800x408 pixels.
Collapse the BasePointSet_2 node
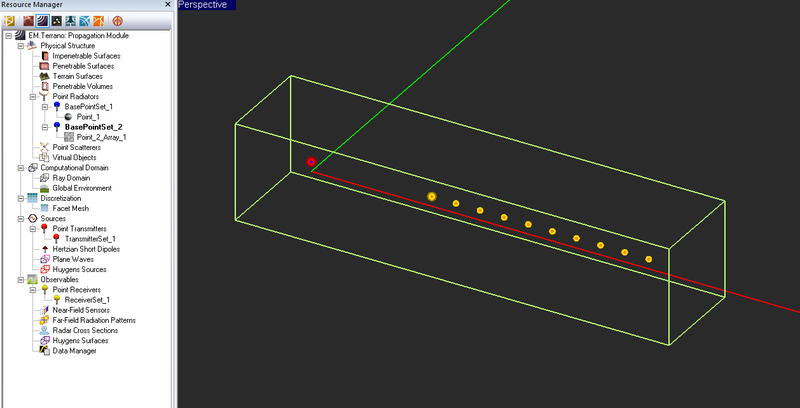[45, 127]
